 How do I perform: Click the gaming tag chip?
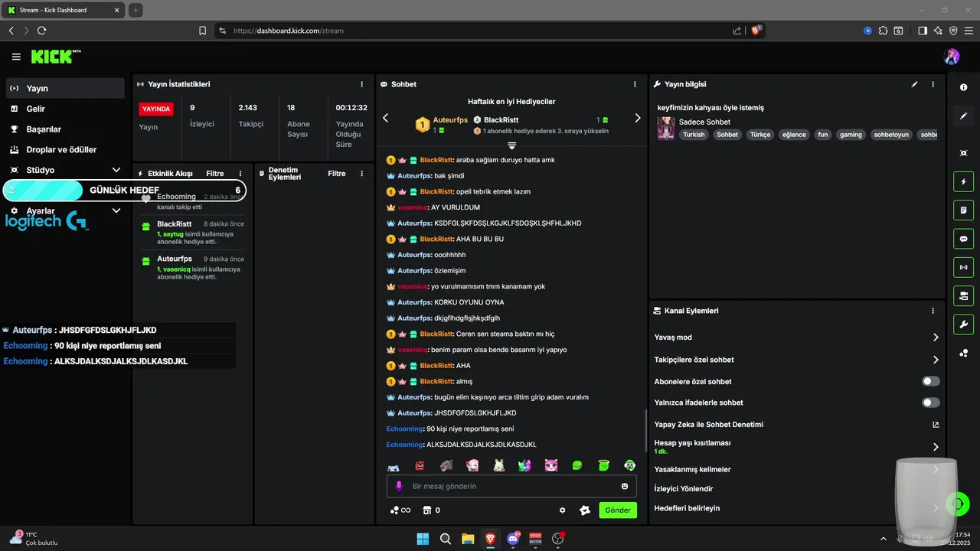pos(851,135)
